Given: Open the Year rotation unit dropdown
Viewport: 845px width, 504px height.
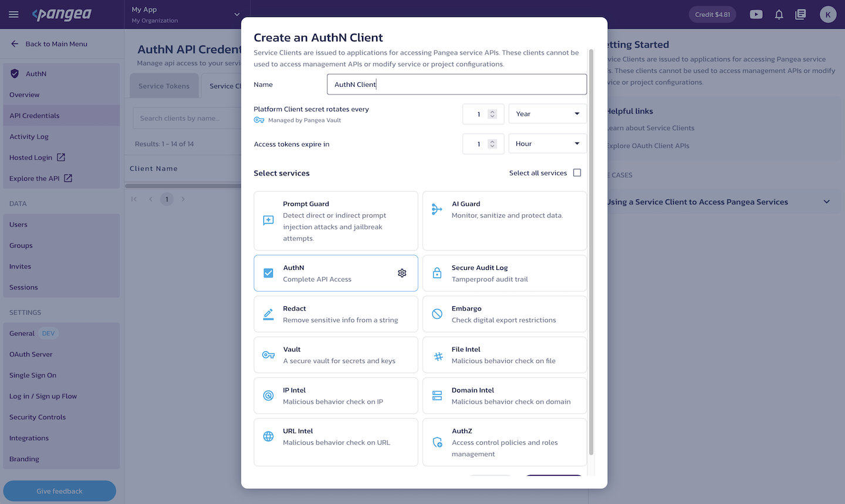Looking at the screenshot, I should pyautogui.click(x=547, y=114).
